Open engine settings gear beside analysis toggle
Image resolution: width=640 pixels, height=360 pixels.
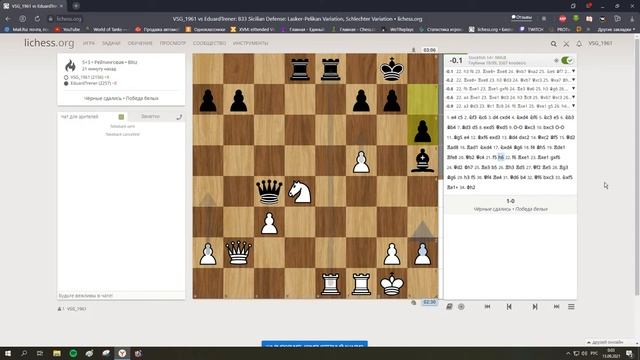pos(556,60)
